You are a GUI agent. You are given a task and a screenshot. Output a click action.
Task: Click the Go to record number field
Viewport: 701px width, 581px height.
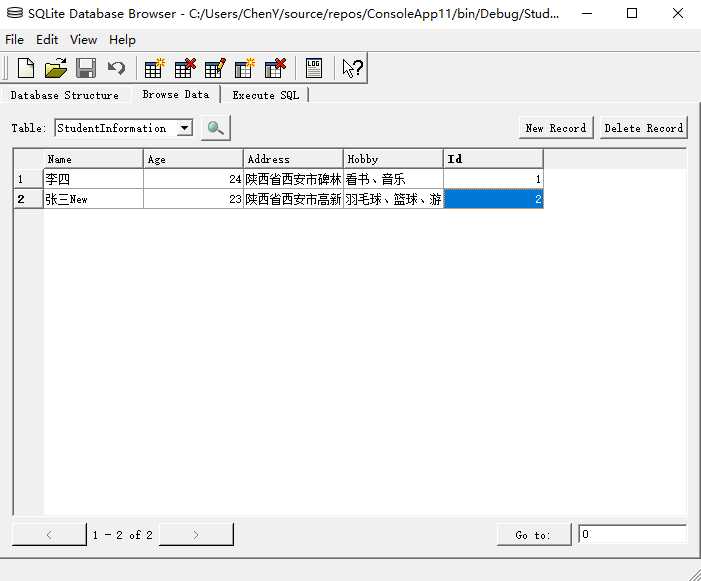(x=632, y=535)
